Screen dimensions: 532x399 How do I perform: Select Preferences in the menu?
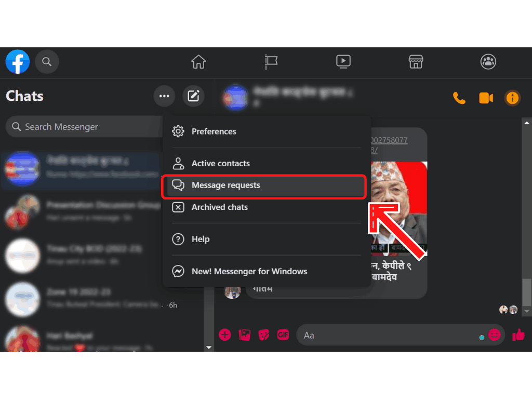(267, 131)
